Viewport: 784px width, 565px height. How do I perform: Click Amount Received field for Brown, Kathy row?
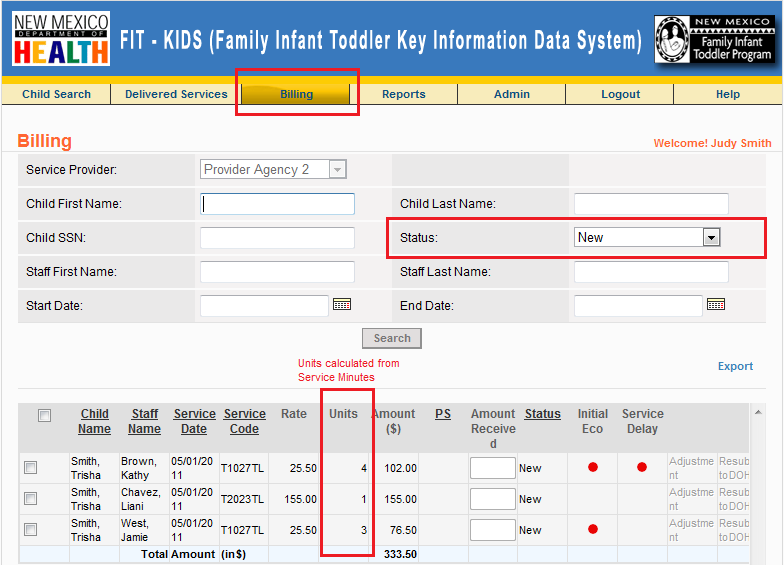pyautogui.click(x=492, y=468)
